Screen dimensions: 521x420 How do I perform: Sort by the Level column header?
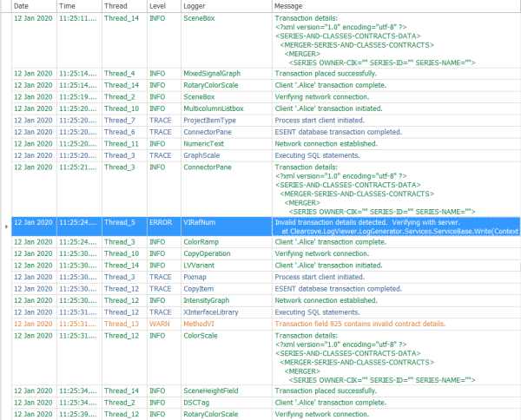click(164, 6)
